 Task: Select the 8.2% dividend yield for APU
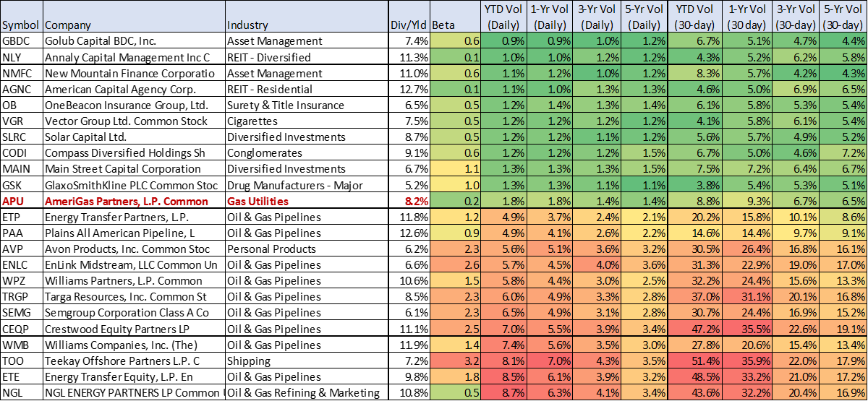(x=409, y=202)
